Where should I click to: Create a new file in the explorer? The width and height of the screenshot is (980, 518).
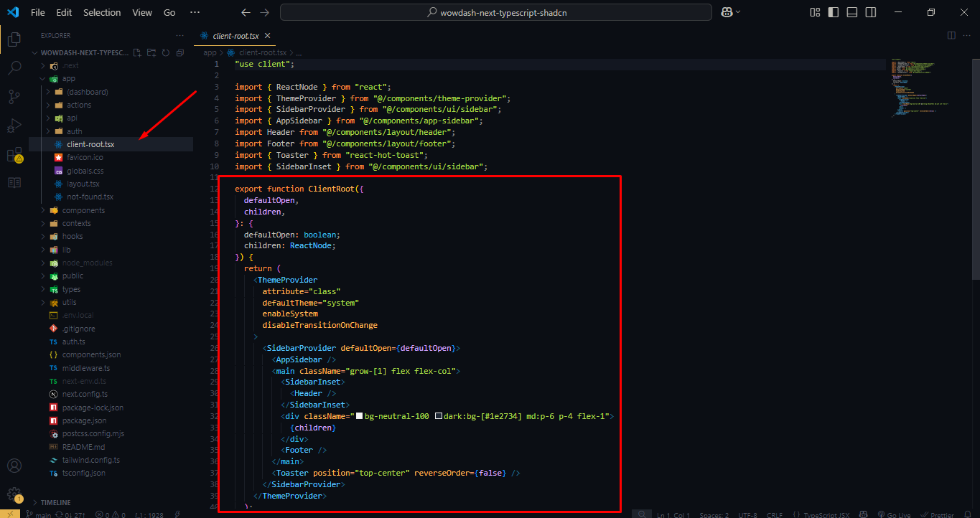[136, 52]
